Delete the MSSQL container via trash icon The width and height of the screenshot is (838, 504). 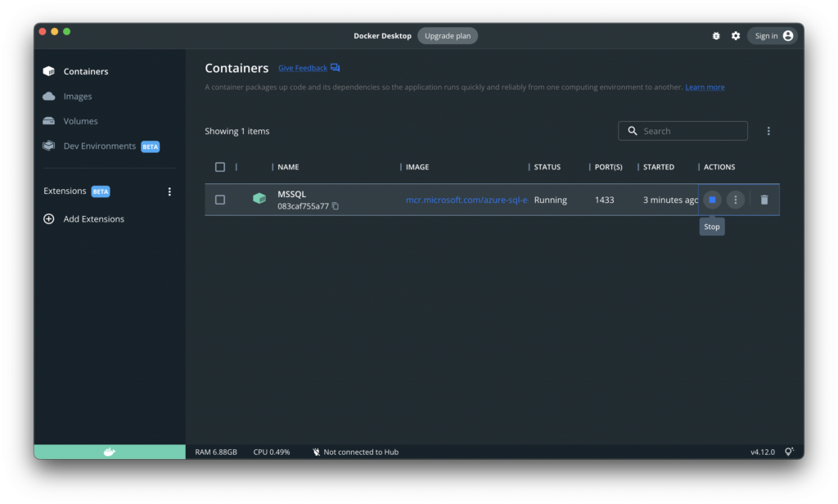764,200
